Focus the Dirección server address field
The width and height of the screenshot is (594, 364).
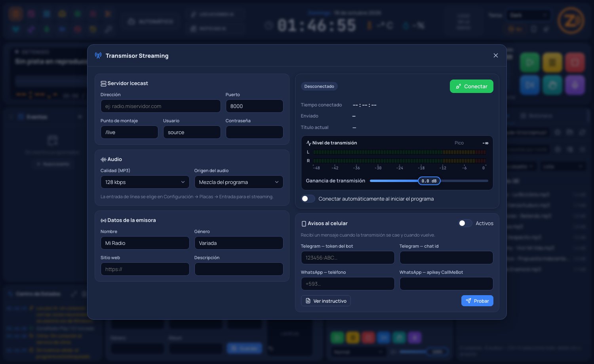pos(160,106)
